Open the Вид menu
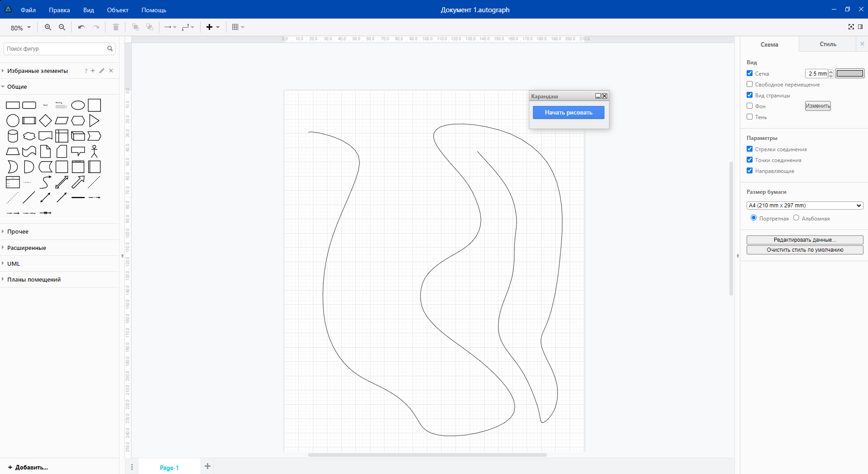Image resolution: width=868 pixels, height=474 pixels. click(89, 10)
